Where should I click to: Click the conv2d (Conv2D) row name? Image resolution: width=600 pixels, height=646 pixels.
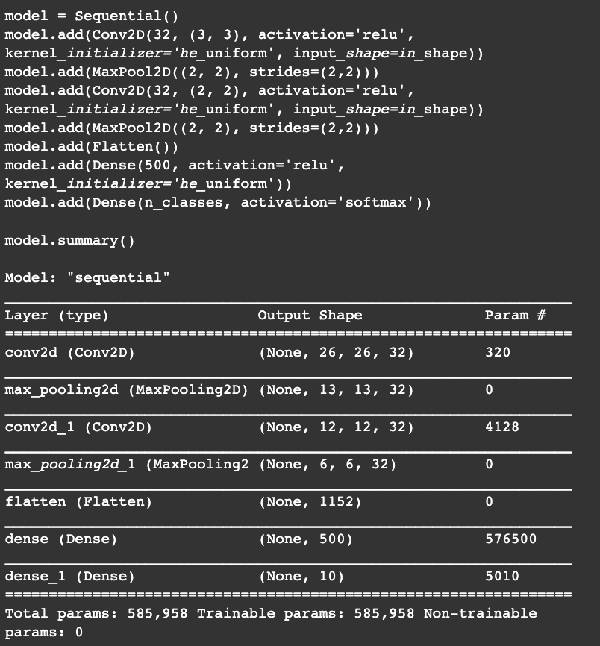[70, 353]
